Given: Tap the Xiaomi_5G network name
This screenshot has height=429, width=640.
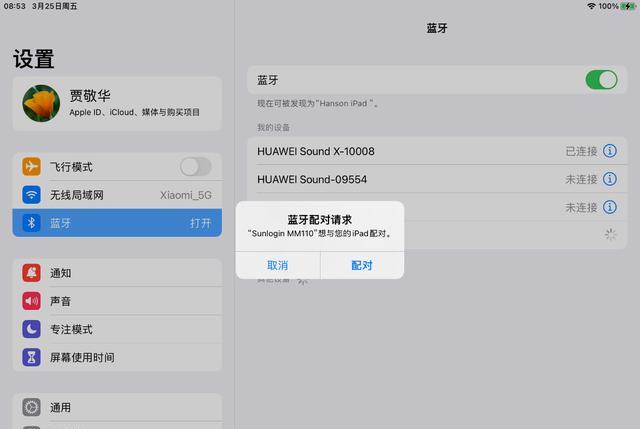Looking at the screenshot, I should (x=186, y=195).
